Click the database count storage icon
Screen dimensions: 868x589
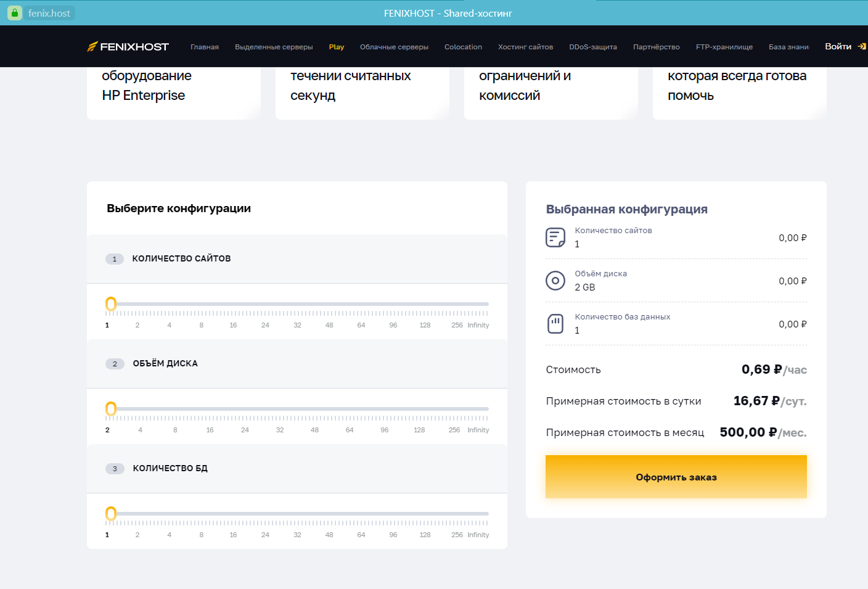(555, 324)
